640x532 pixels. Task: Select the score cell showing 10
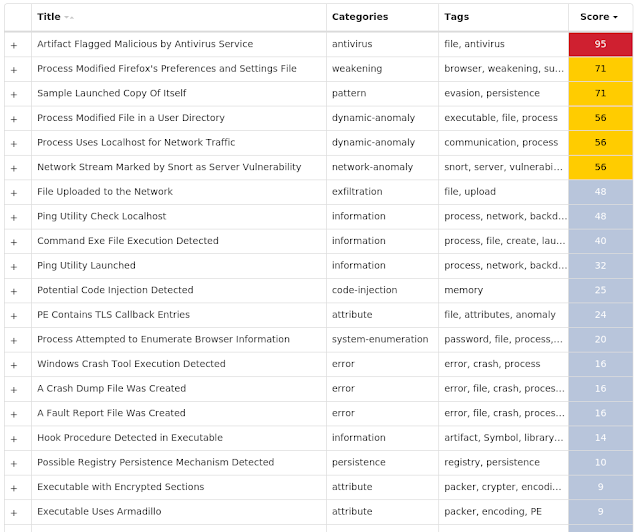pyautogui.click(x=600, y=462)
